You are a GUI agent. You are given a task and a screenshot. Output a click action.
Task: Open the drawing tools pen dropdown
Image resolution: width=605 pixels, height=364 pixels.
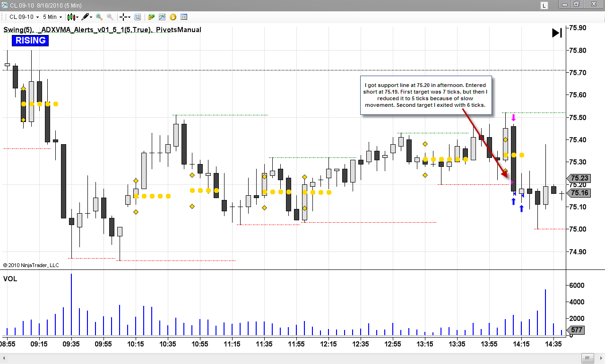(x=86, y=17)
